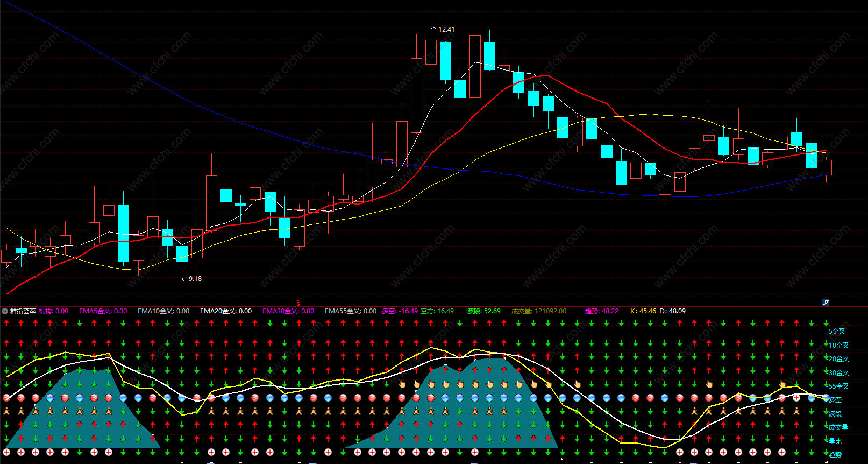Click the 30金叉 row label
Screen dimensions: 868x464
point(838,373)
